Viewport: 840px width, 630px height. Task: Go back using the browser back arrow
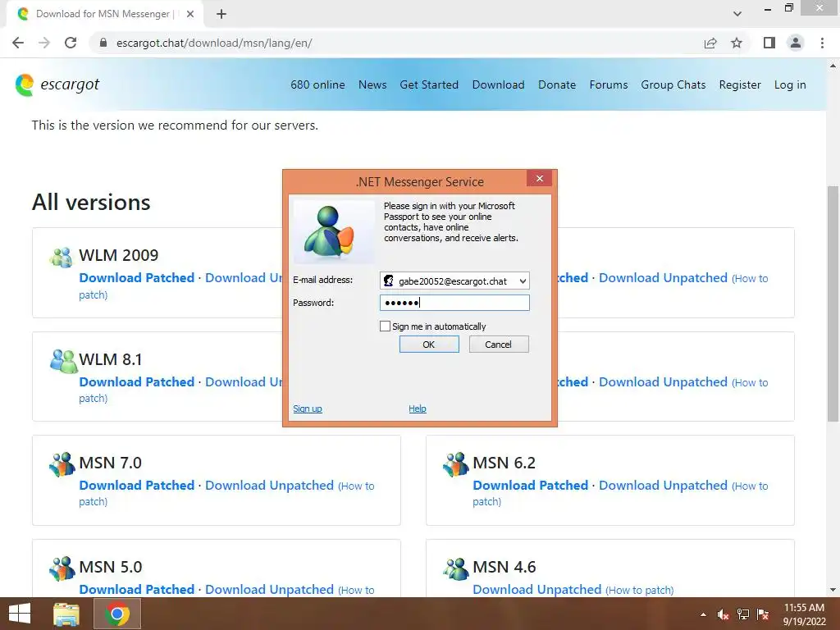[x=18, y=43]
